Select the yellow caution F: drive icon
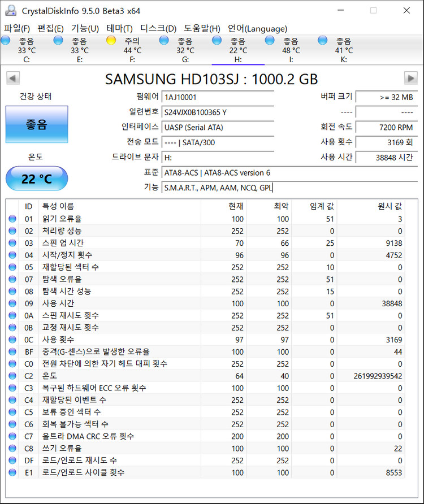The width and height of the screenshot is (424, 504). 111,41
